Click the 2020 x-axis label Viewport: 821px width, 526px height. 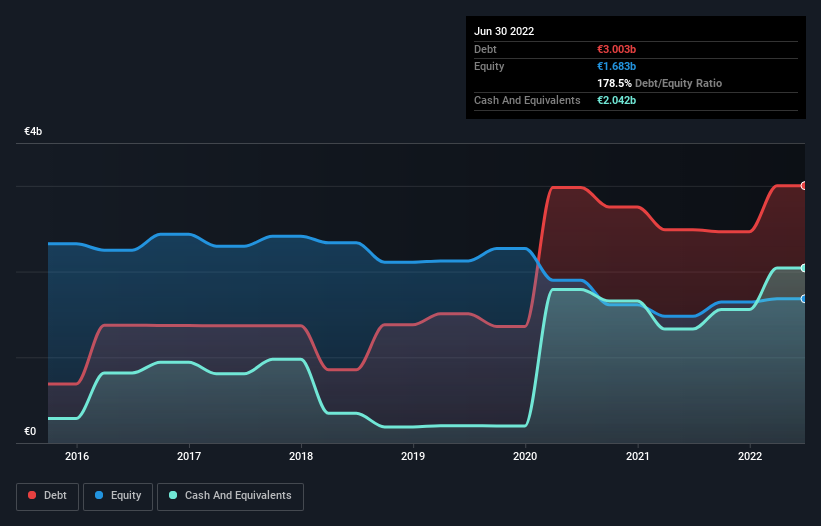click(x=525, y=456)
